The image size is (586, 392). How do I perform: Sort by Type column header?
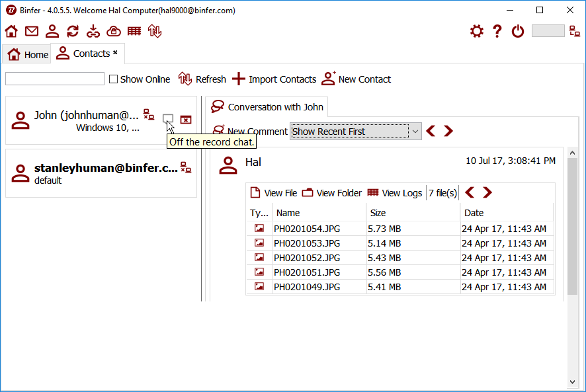(259, 213)
